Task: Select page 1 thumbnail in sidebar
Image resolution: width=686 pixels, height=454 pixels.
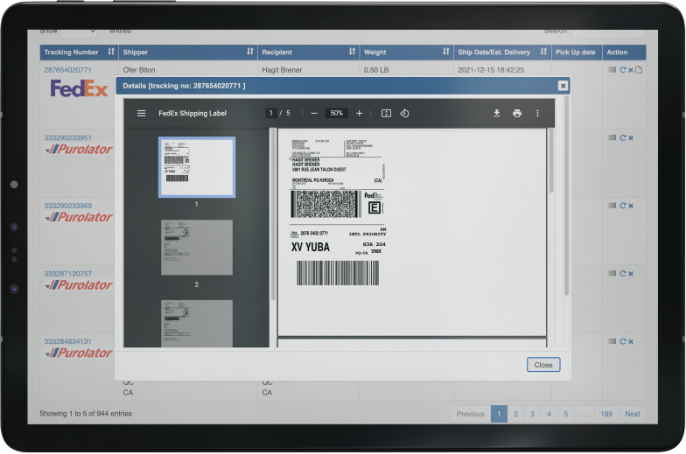Action: coord(196,166)
